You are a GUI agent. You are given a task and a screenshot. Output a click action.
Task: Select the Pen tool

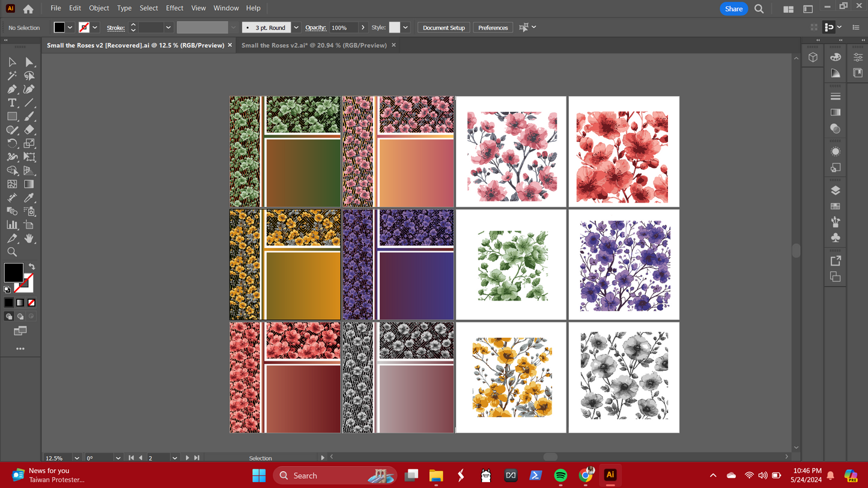coord(12,89)
